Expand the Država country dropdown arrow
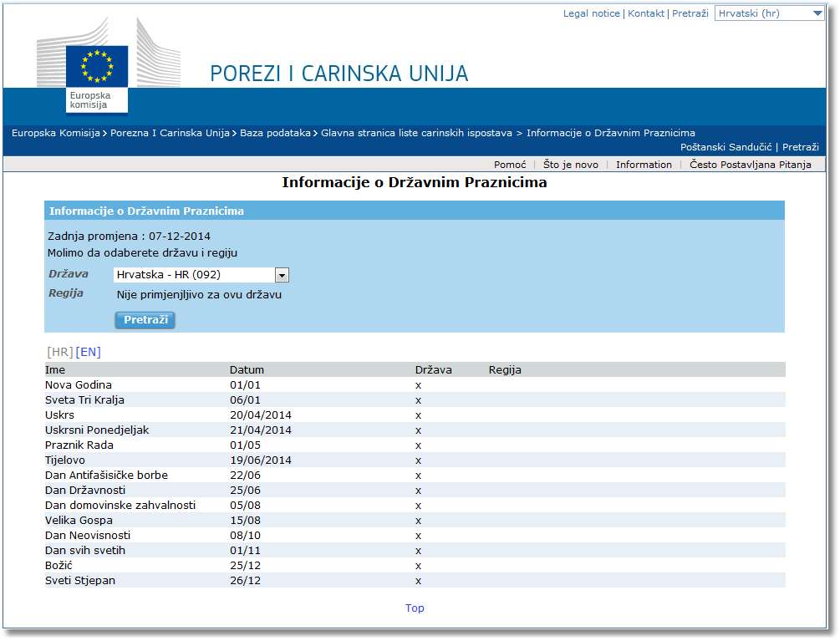The width and height of the screenshot is (840, 641). click(x=282, y=275)
